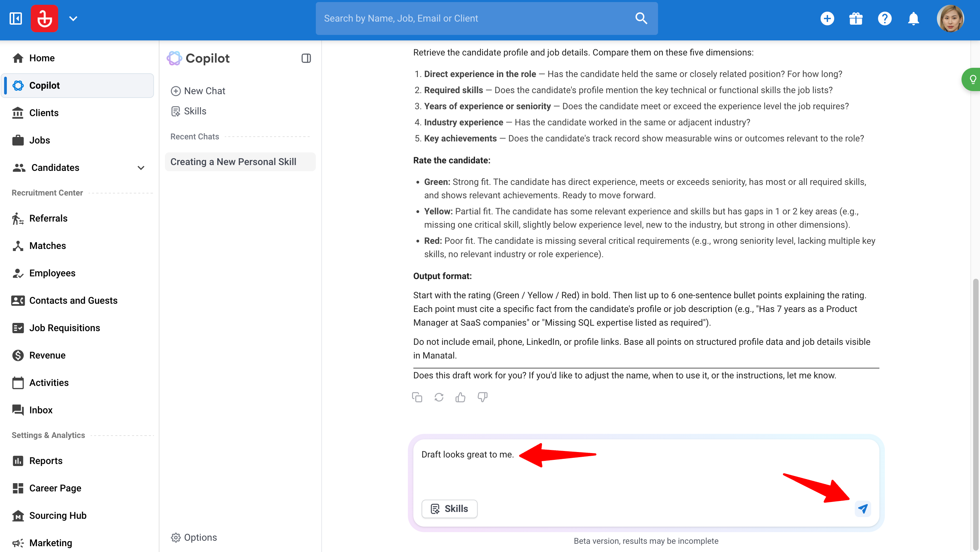
Task: Click the search magnifier icon
Action: click(x=641, y=18)
